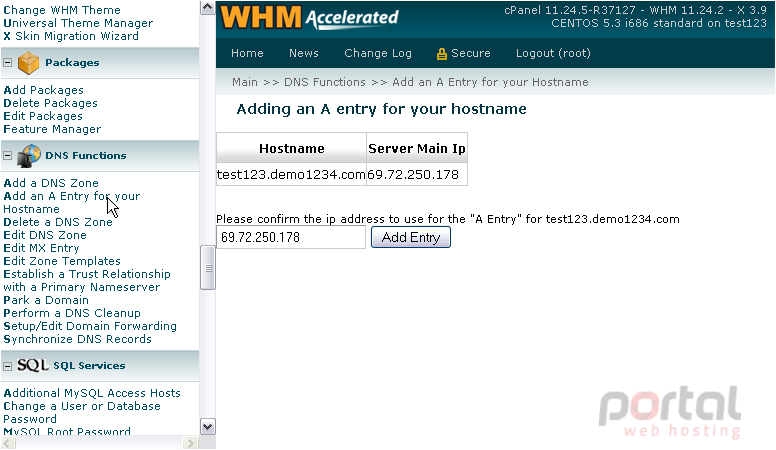
Task: Open Delete a DNS Zone
Action: 58,222
